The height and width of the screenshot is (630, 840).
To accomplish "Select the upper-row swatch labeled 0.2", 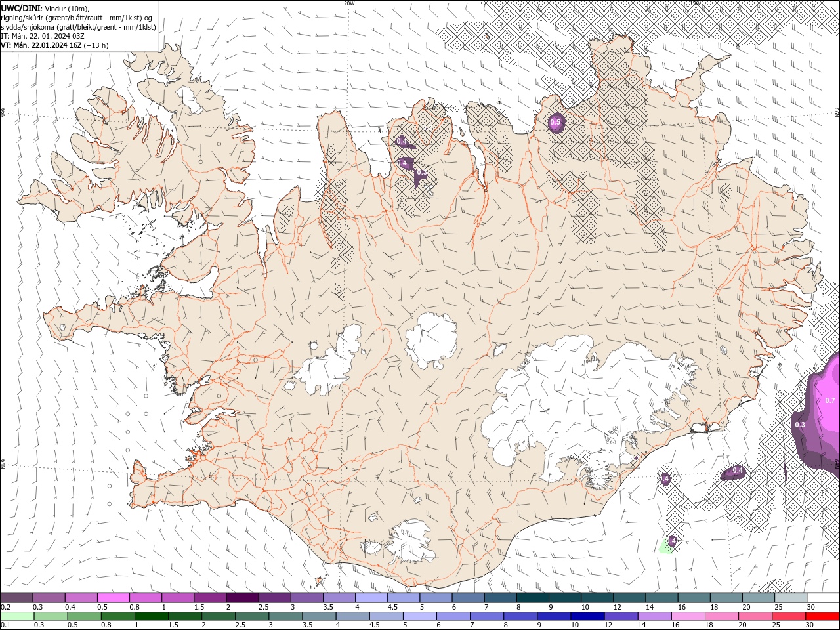I will click(x=16, y=598).
